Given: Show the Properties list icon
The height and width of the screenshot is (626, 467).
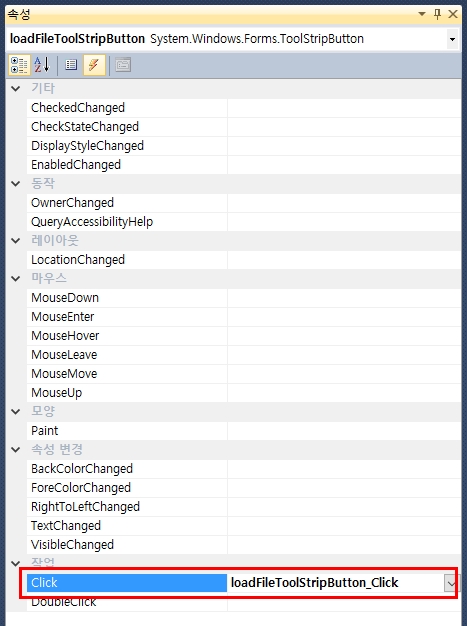Looking at the screenshot, I should pyautogui.click(x=71, y=65).
